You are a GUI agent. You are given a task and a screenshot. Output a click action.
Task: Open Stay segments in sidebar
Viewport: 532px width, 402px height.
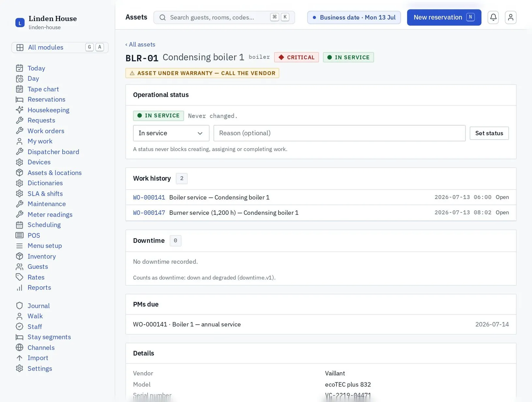click(49, 337)
